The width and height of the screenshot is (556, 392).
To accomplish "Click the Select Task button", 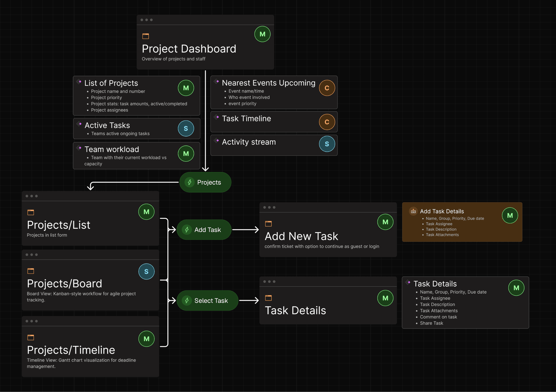I will (207, 300).
